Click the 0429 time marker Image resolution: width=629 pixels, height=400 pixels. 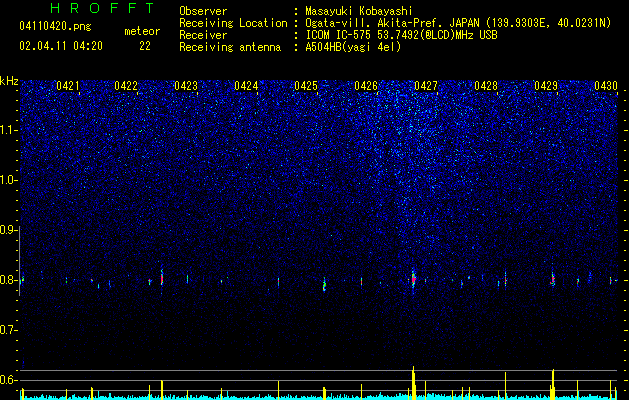click(546, 86)
